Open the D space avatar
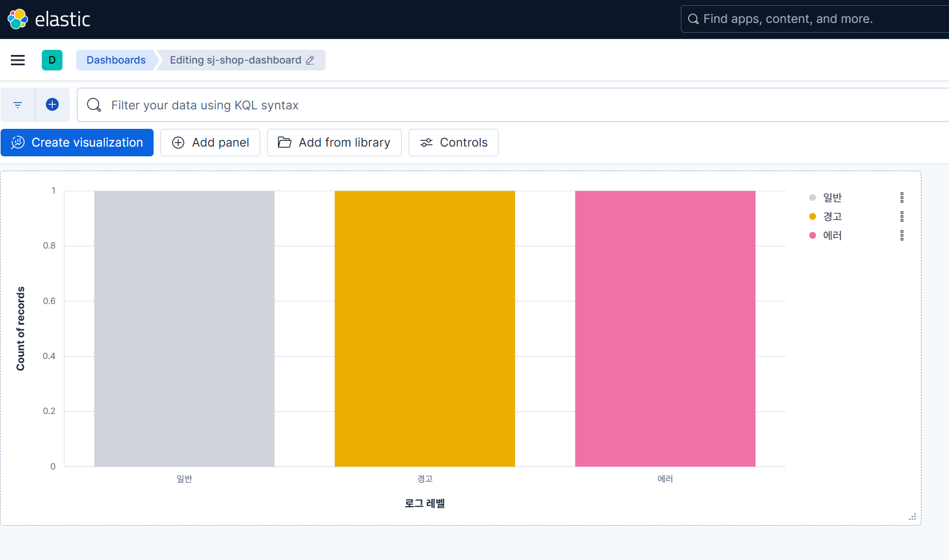Viewport: 949px width, 560px height. click(x=52, y=60)
